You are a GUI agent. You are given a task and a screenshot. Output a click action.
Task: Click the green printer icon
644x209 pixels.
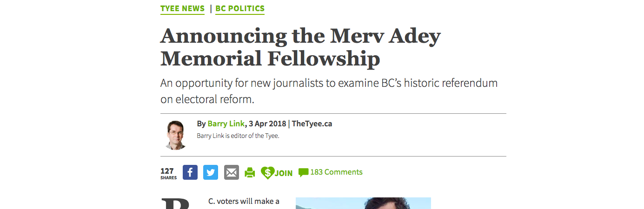coord(250,173)
